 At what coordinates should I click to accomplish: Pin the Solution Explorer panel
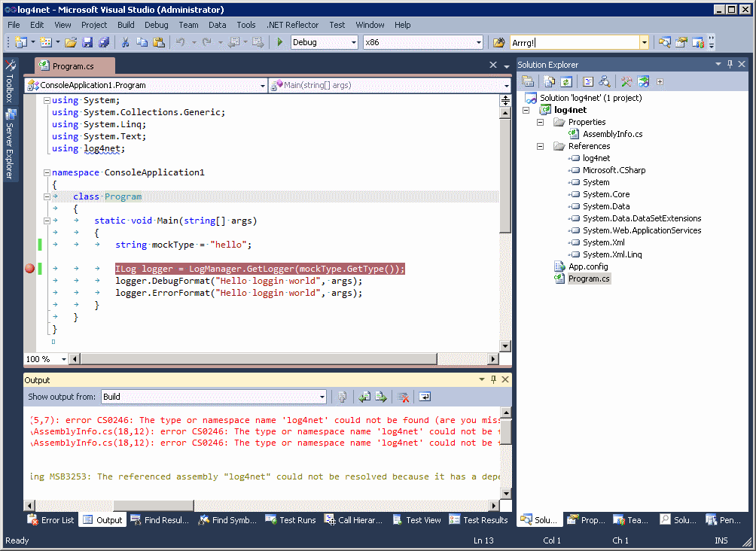point(730,64)
